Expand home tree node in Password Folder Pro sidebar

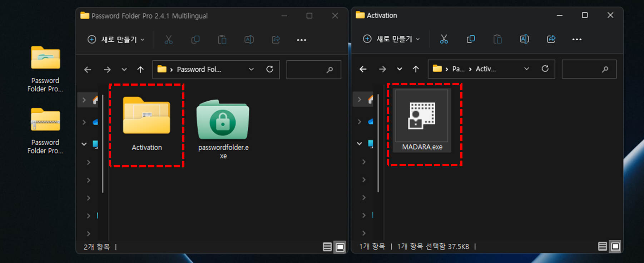(x=84, y=100)
